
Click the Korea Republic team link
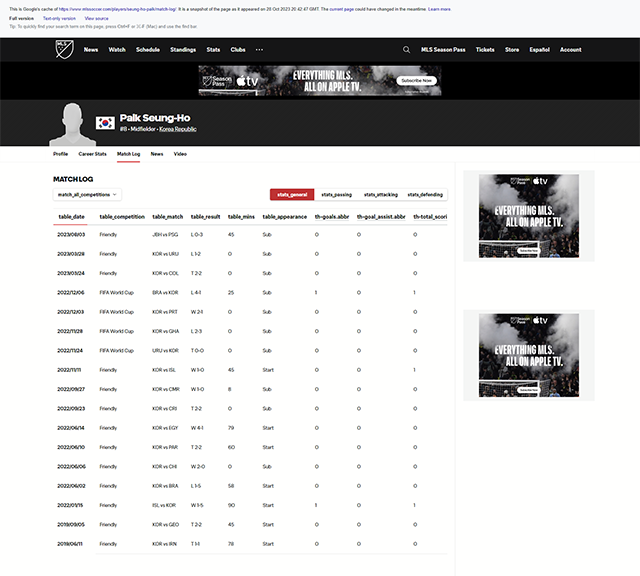coord(178,129)
